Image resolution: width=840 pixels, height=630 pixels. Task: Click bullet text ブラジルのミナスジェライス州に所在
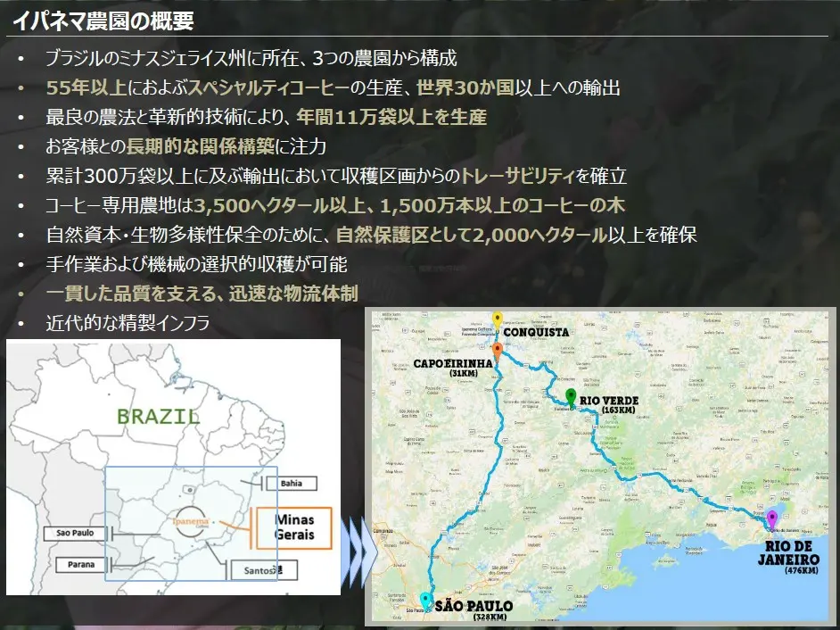click(x=172, y=58)
